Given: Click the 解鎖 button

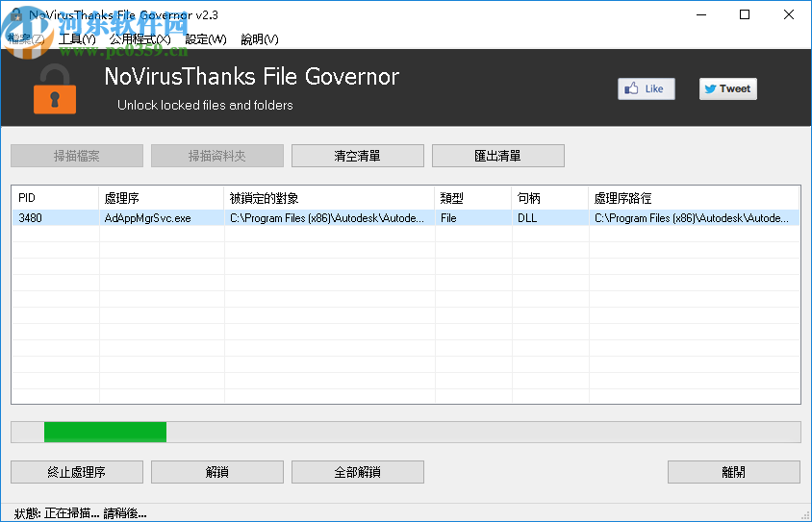Looking at the screenshot, I should (x=217, y=472).
